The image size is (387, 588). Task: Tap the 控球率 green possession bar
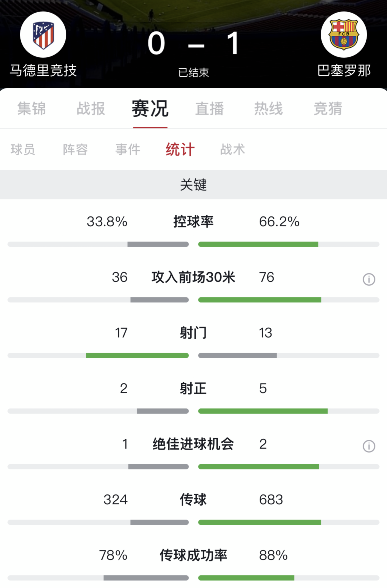258,244
